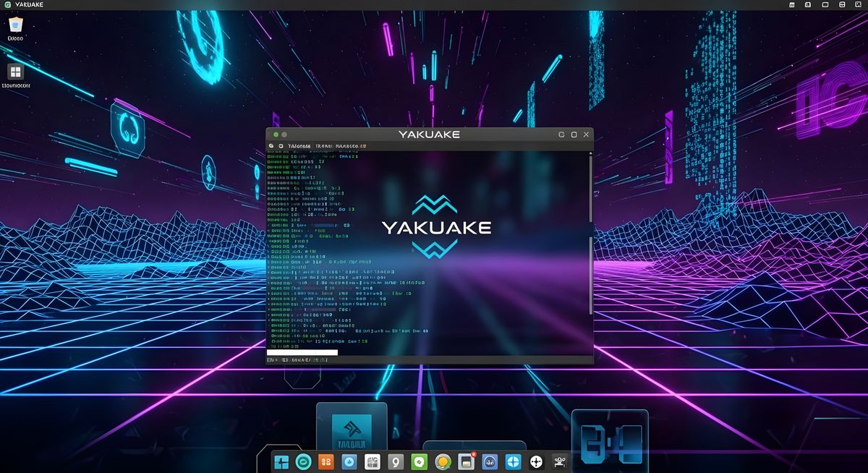The image size is (868, 473).
Task: Open the green chat bubble app in dock
Action: (420, 461)
